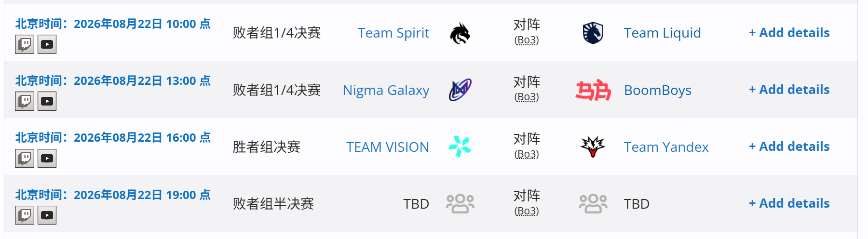The width and height of the screenshot is (868, 239).
Task: Open YouTube stream for 10:00 match
Action: [x=47, y=44]
